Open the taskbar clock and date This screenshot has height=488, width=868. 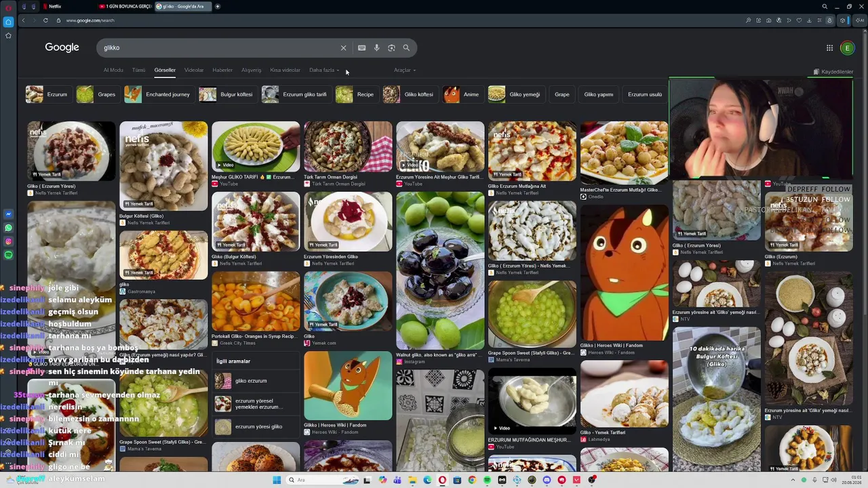tap(851, 480)
